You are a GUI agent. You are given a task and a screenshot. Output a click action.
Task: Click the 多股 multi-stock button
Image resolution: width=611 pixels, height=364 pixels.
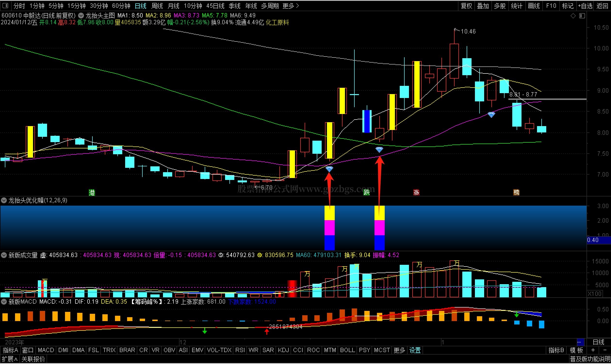coord(500,6)
